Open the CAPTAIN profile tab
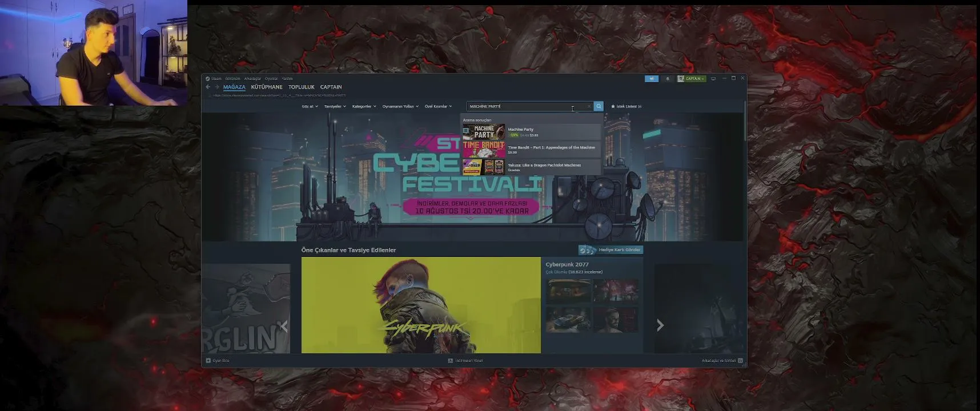 click(331, 87)
